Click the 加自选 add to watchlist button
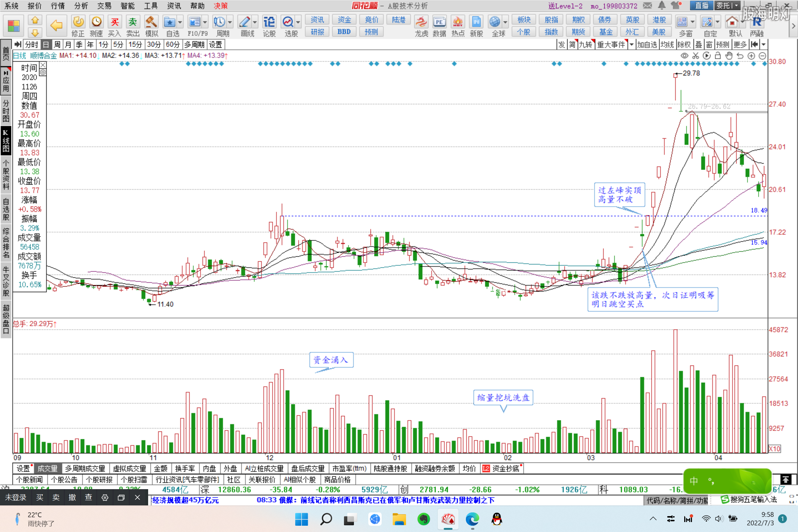 pos(647,45)
